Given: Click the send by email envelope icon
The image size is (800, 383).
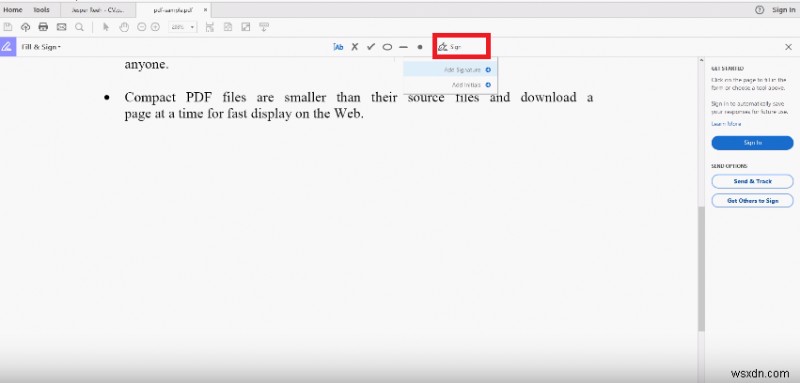Looking at the screenshot, I should coord(62,27).
